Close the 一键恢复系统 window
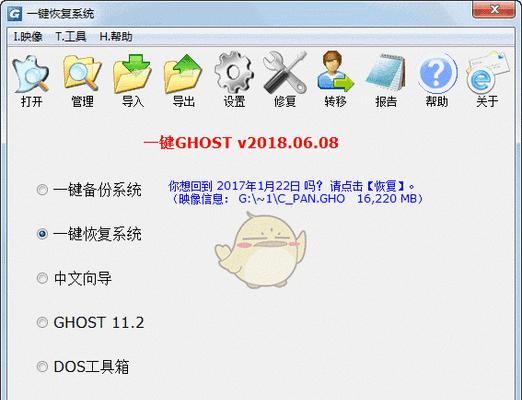The width and height of the screenshot is (522, 400). [494, 10]
